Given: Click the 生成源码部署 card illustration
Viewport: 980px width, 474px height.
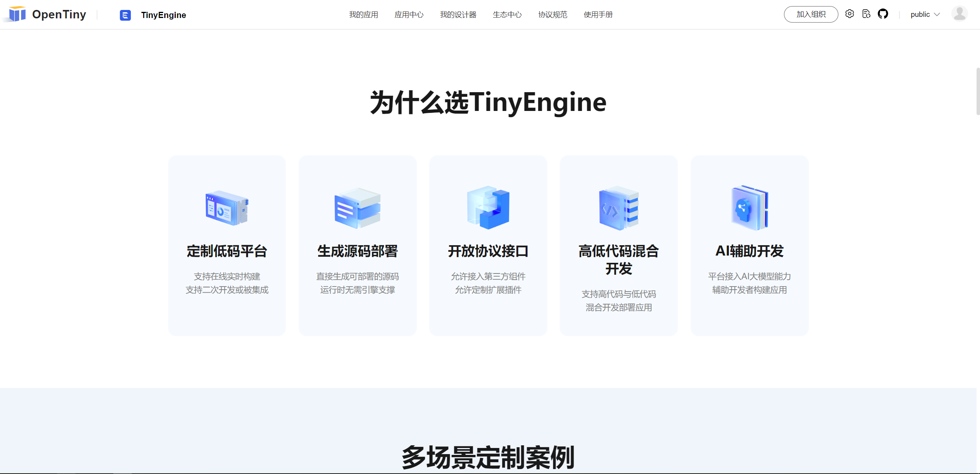Looking at the screenshot, I should (x=357, y=208).
